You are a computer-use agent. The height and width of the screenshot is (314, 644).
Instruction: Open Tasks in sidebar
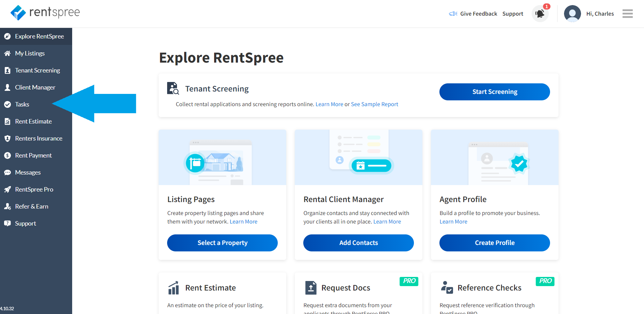[36, 104]
